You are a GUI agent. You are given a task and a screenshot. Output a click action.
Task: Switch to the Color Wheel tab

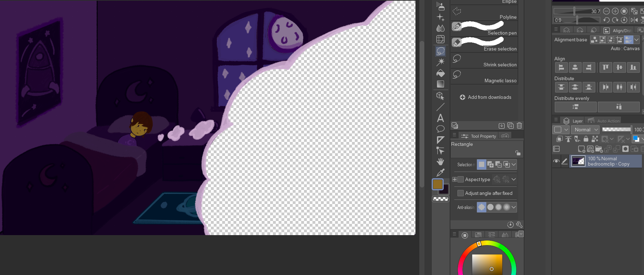pos(465,235)
